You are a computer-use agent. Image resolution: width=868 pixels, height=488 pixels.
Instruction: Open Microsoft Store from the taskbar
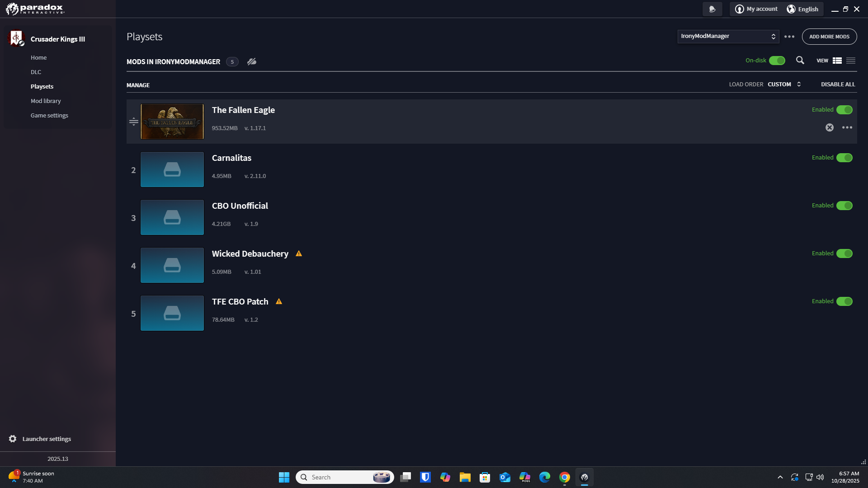pyautogui.click(x=485, y=477)
